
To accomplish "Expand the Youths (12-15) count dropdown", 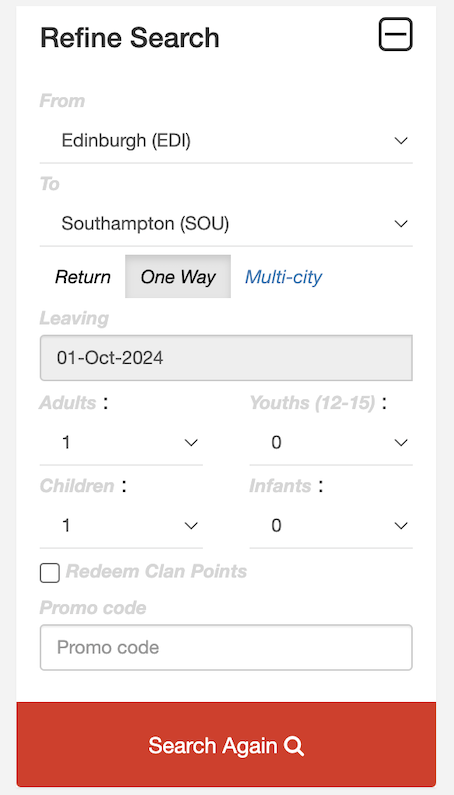I will coord(331,443).
